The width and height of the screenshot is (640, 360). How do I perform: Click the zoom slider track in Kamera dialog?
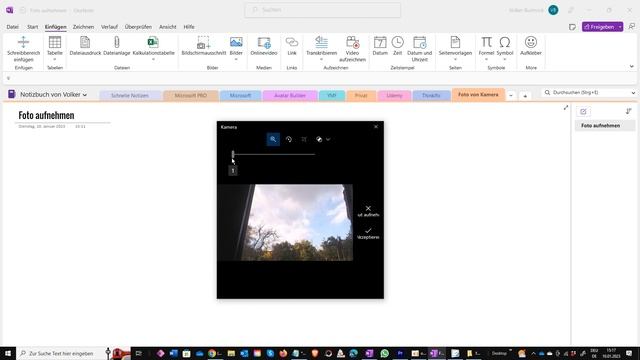[x=274, y=154]
